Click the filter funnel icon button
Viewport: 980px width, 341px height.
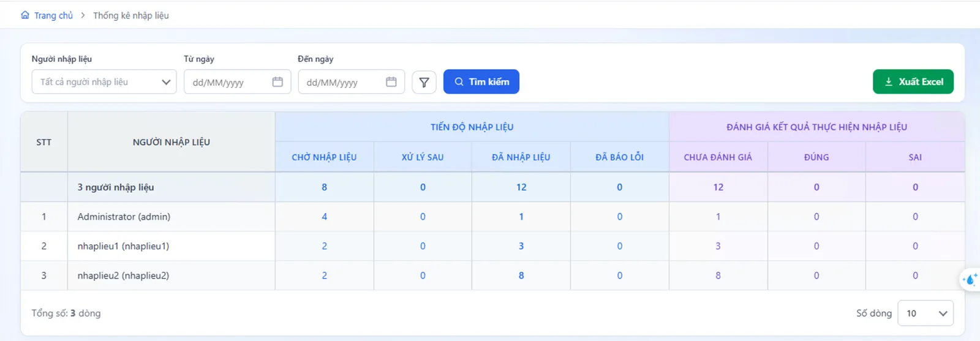coord(424,82)
